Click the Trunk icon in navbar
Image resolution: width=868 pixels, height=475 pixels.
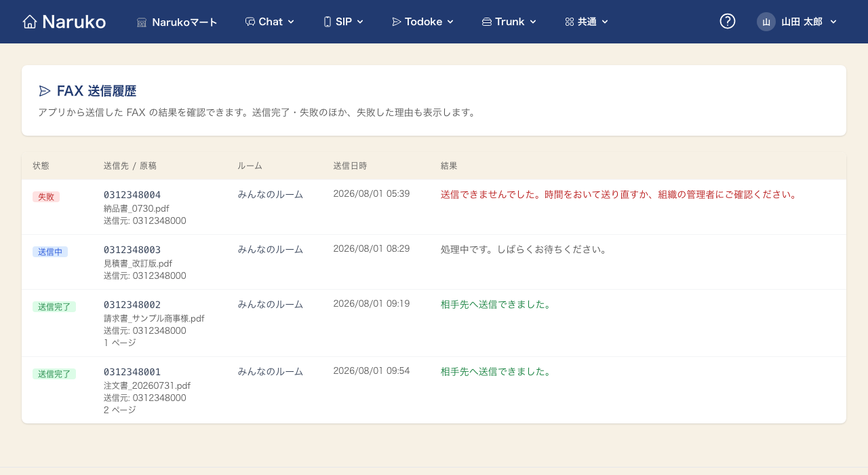coord(487,22)
